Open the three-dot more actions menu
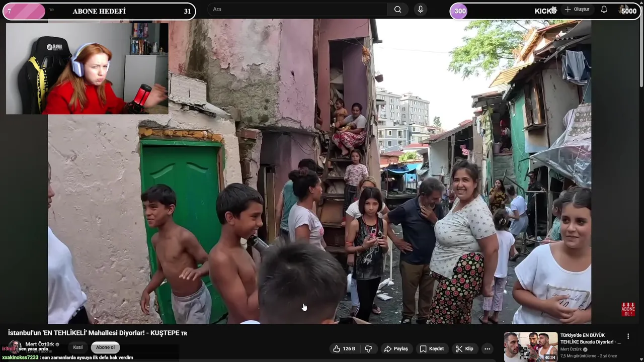This screenshot has height=362, width=644. coord(487,348)
